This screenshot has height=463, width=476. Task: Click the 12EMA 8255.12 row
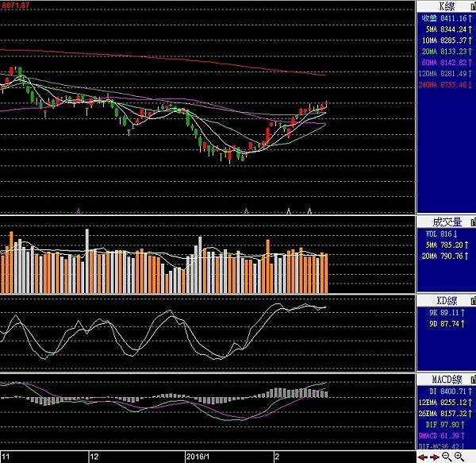[446, 403]
